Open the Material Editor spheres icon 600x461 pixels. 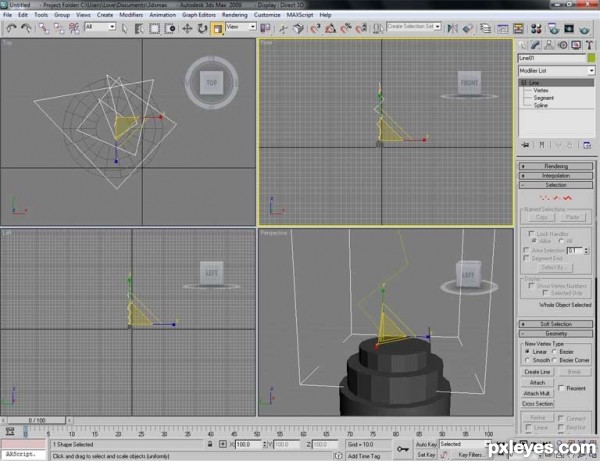click(536, 29)
